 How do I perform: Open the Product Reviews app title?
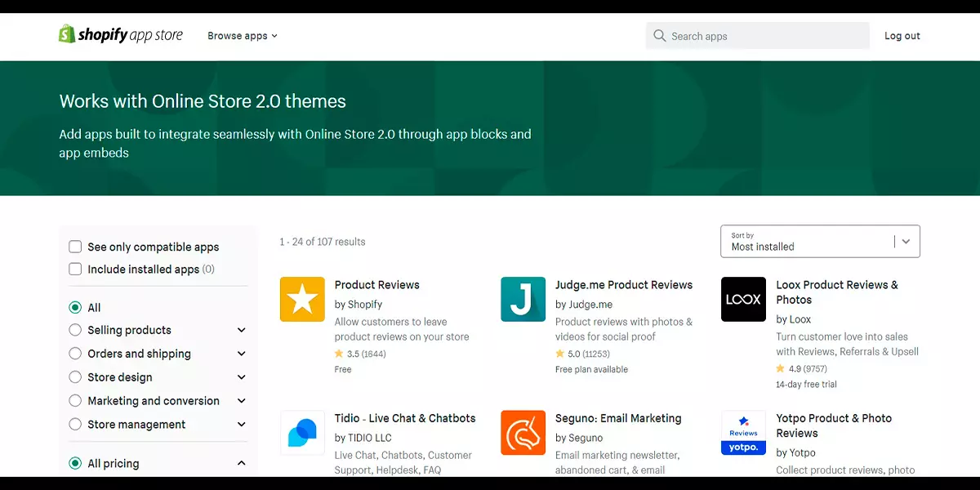pyautogui.click(x=377, y=285)
